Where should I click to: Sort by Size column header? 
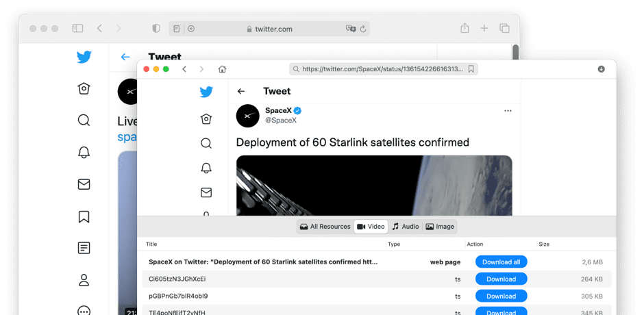tap(544, 244)
